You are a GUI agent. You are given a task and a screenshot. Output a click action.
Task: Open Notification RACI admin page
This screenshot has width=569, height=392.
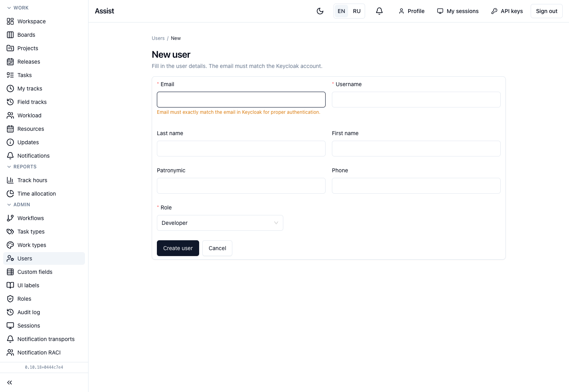coord(44,352)
